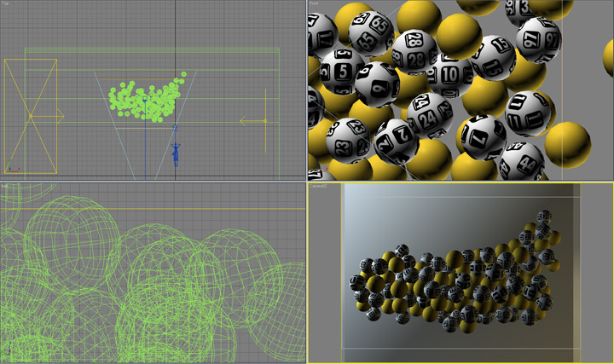Select the blue camera object in Top viewport
The width and height of the screenshot is (614, 364).
(176, 154)
